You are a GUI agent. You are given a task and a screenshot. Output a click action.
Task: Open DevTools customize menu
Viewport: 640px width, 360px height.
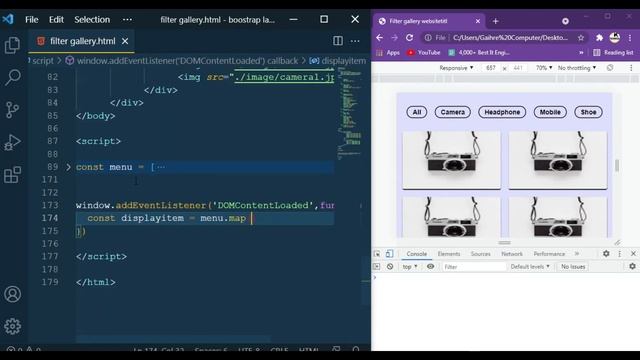tap(620, 254)
